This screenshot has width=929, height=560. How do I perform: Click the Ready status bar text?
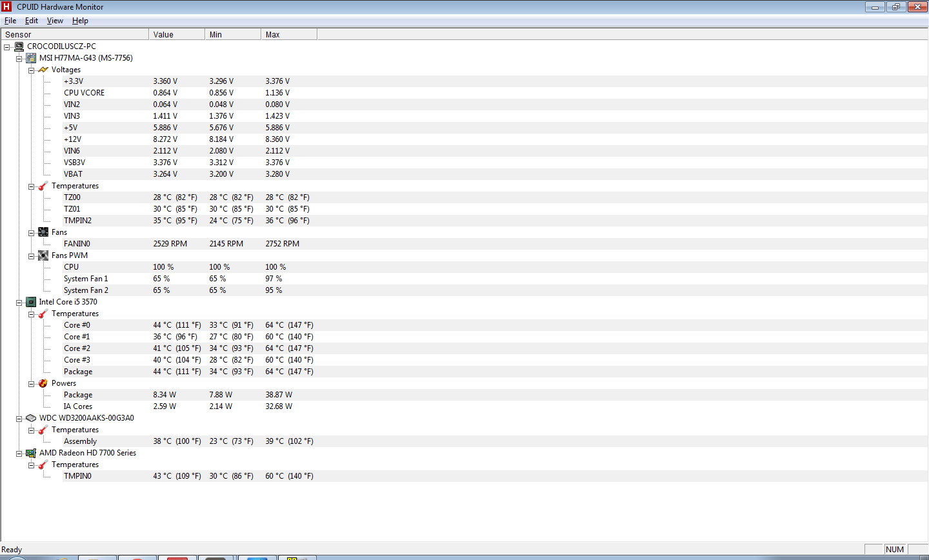(x=12, y=550)
